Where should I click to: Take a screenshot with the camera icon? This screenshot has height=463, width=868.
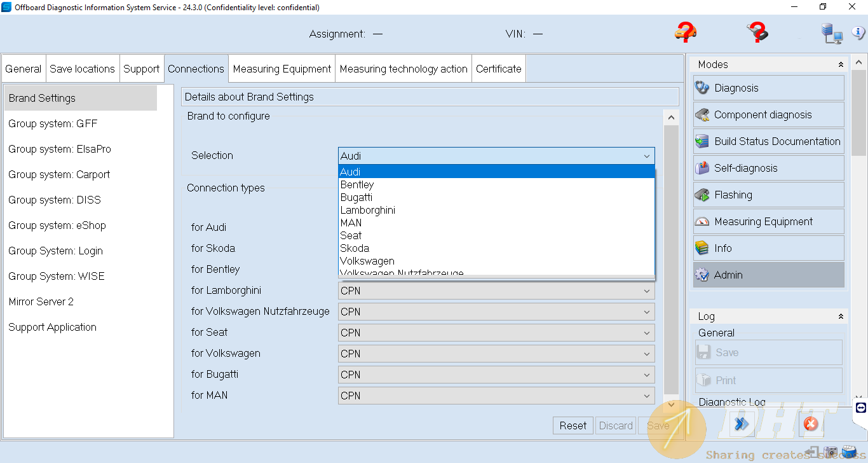pyautogui.click(x=831, y=452)
